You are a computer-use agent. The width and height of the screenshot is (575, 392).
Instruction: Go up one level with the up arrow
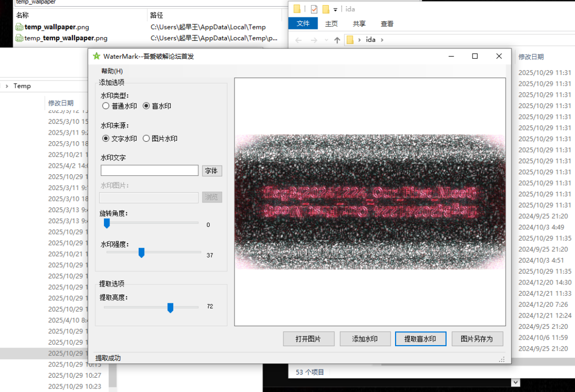(337, 40)
